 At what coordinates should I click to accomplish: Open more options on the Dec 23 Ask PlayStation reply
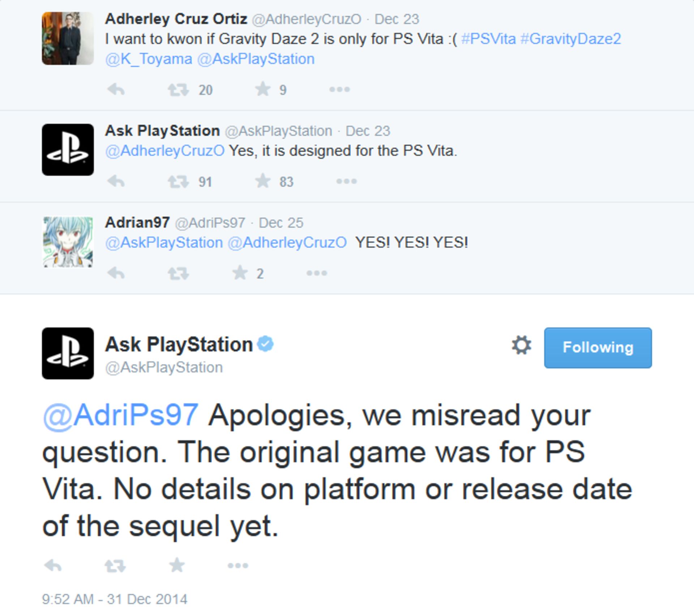[x=346, y=181]
